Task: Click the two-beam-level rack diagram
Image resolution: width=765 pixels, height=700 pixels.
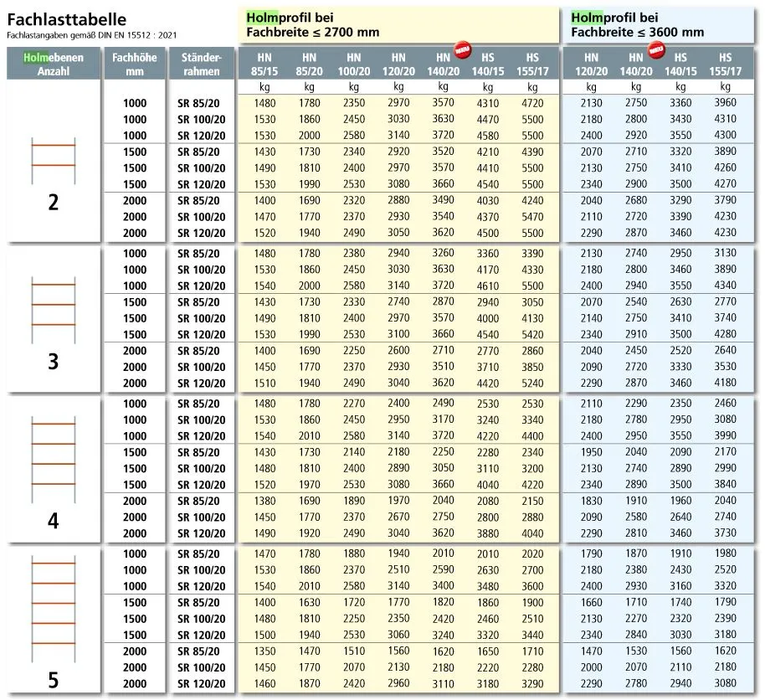Action: 54,161
